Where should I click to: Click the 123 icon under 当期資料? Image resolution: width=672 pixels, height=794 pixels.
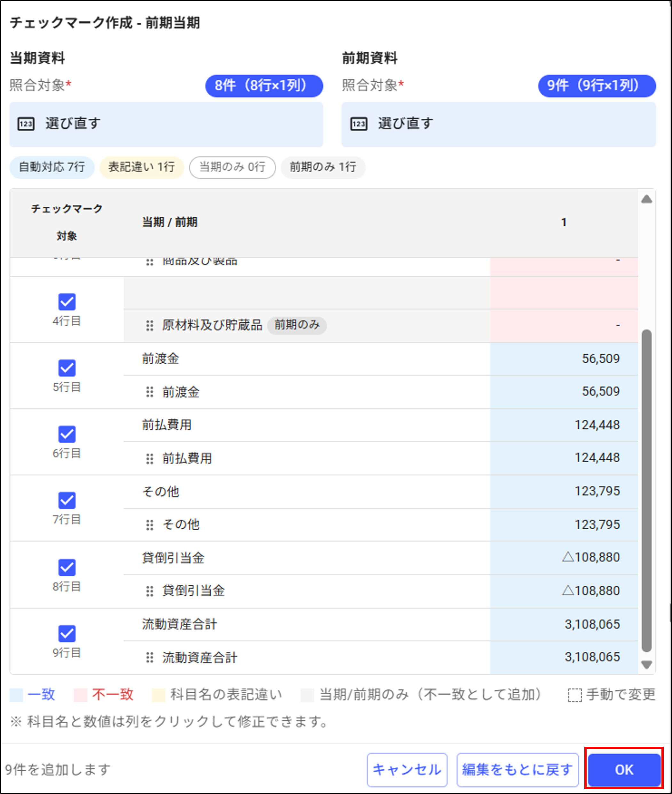pos(26,124)
